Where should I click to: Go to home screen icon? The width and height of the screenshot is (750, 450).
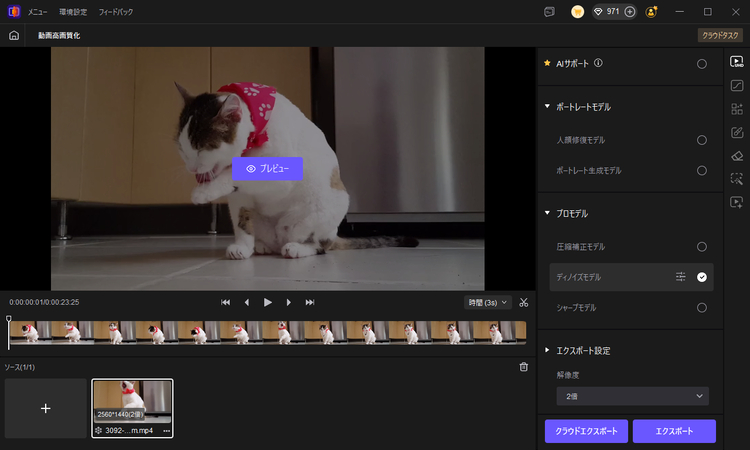click(14, 35)
